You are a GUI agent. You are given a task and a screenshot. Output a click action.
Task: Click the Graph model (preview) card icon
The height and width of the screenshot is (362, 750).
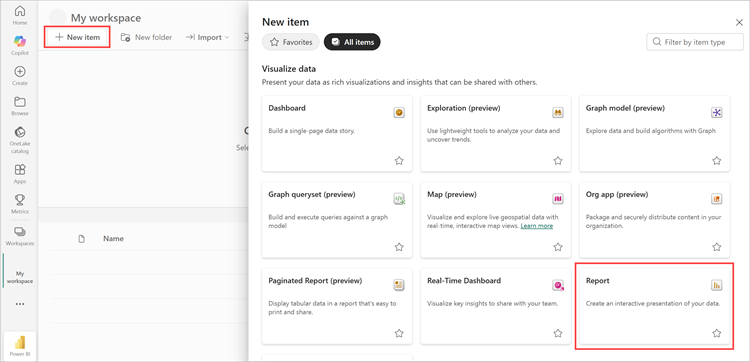pyautogui.click(x=717, y=112)
